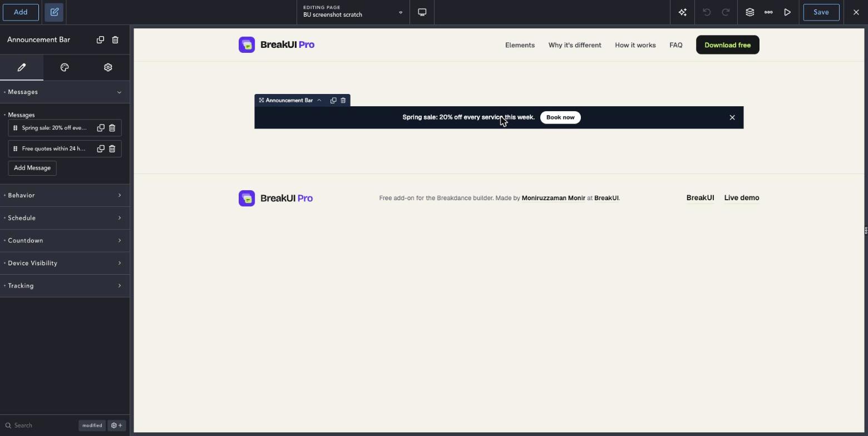The height and width of the screenshot is (436, 868).
Task: Switch to the Design palette tab
Action: [65, 67]
